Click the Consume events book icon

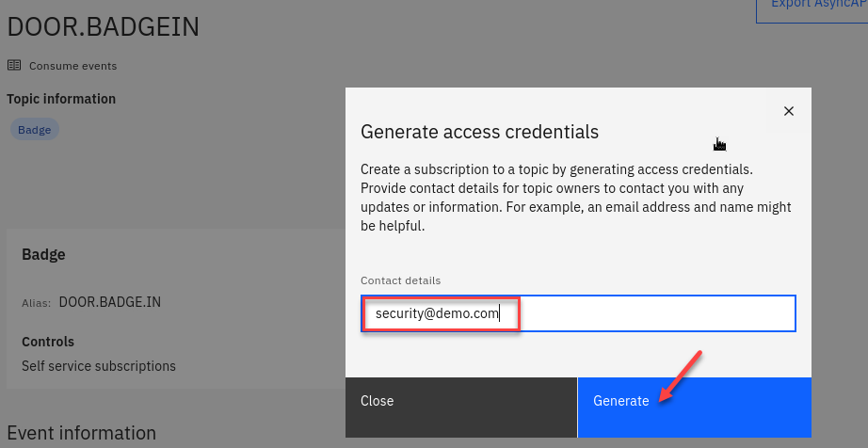(14, 66)
